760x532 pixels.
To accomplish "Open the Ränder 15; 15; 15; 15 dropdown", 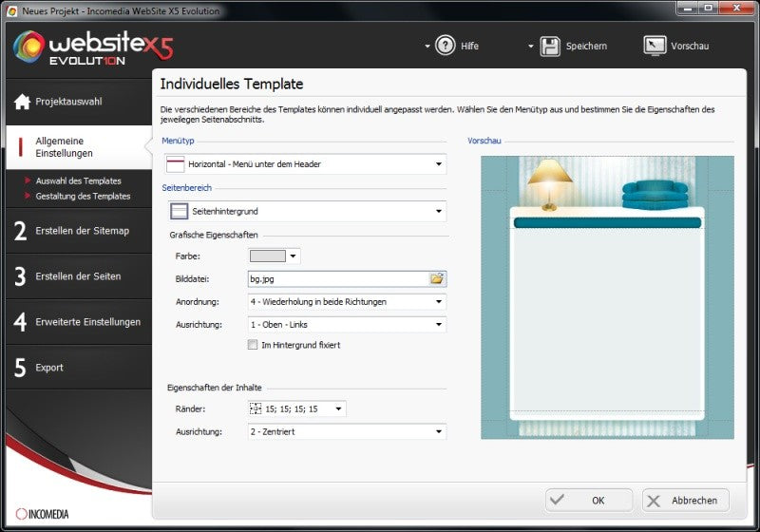I will (x=296, y=408).
